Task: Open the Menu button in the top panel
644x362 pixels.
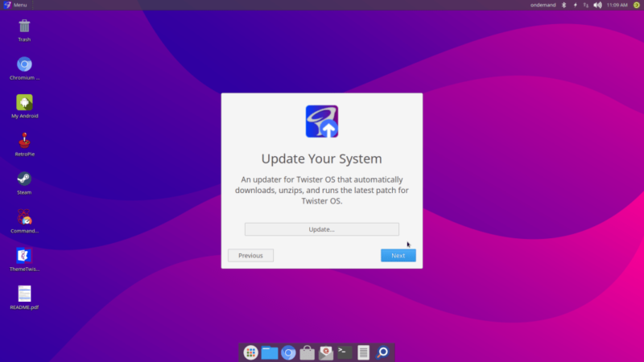Action: pyautogui.click(x=15, y=5)
